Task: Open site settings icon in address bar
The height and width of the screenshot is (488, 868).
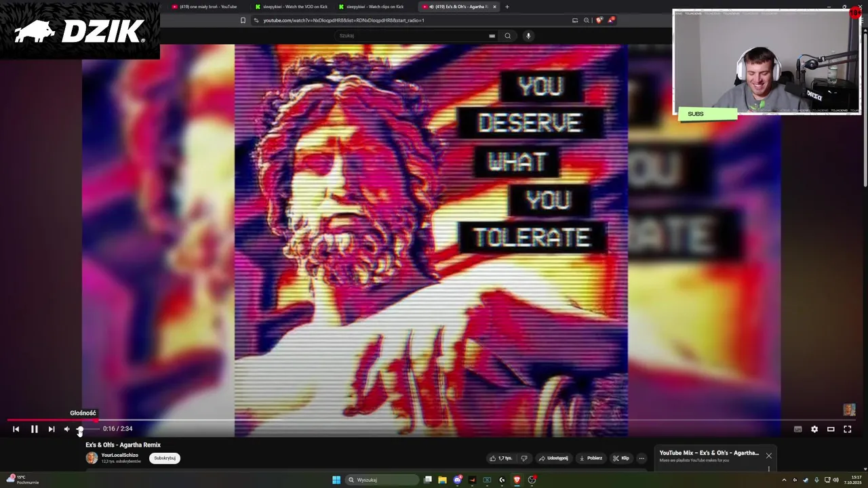Action: click(256, 20)
